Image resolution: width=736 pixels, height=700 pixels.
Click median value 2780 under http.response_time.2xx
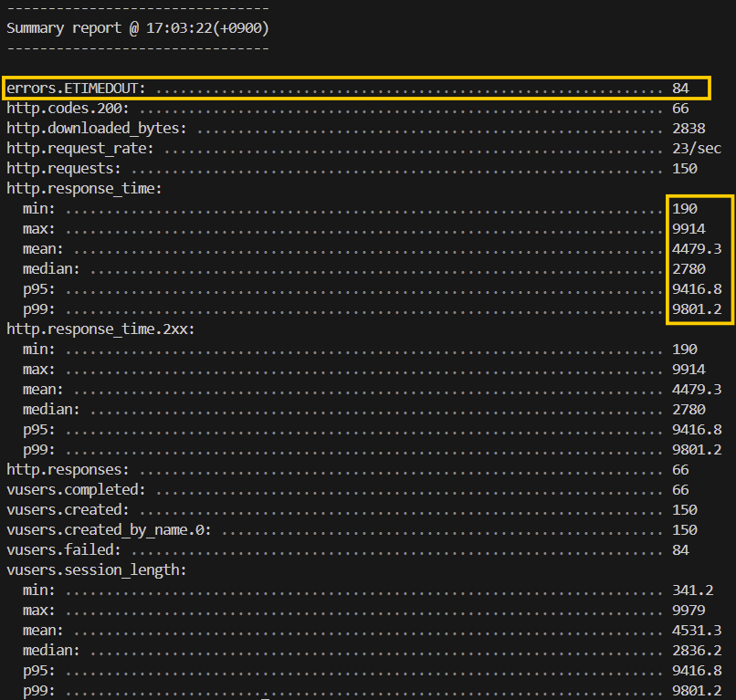(689, 410)
